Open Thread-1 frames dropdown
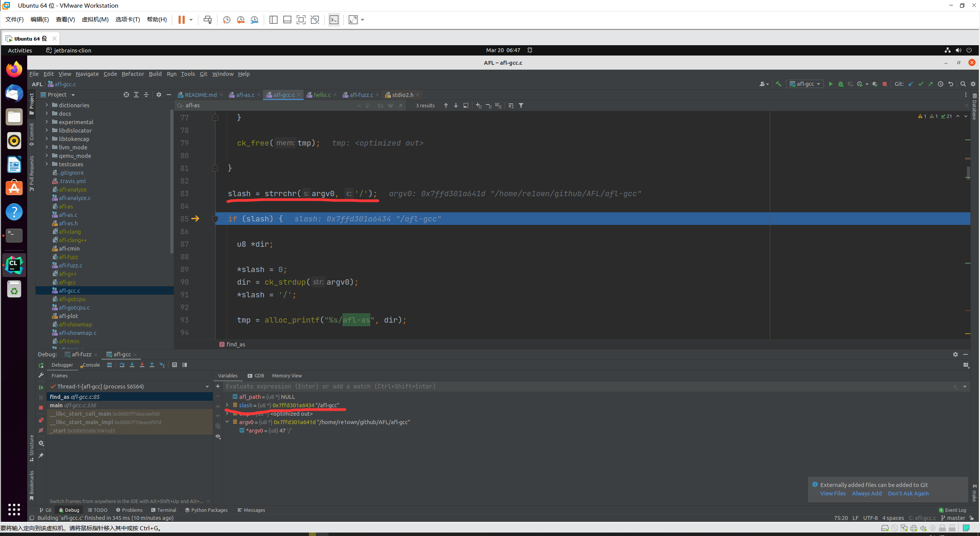The image size is (980, 536). click(207, 386)
